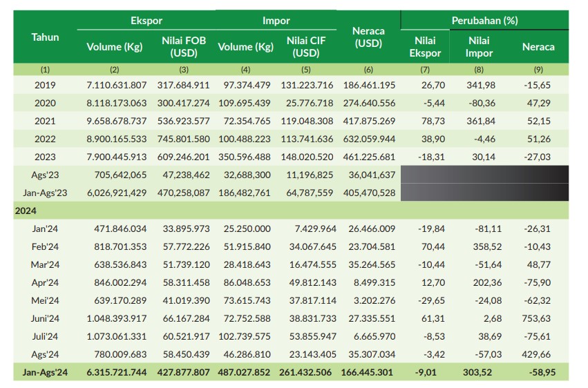Select the Ekspor group header
The width and height of the screenshot is (588, 388).
tap(146, 21)
